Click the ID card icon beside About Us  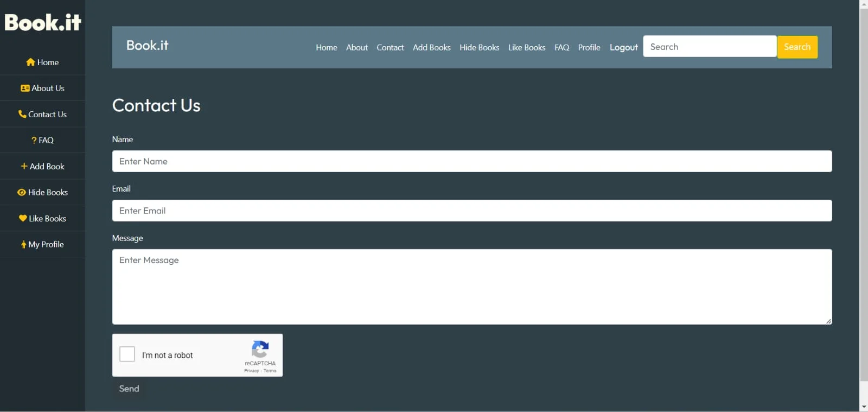25,88
